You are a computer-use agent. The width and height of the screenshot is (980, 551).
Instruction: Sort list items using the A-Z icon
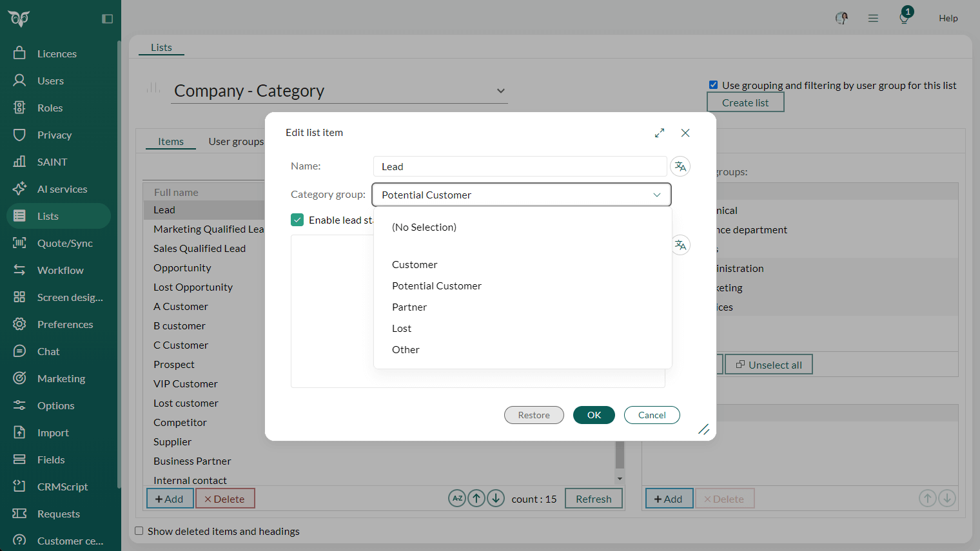coord(457,498)
